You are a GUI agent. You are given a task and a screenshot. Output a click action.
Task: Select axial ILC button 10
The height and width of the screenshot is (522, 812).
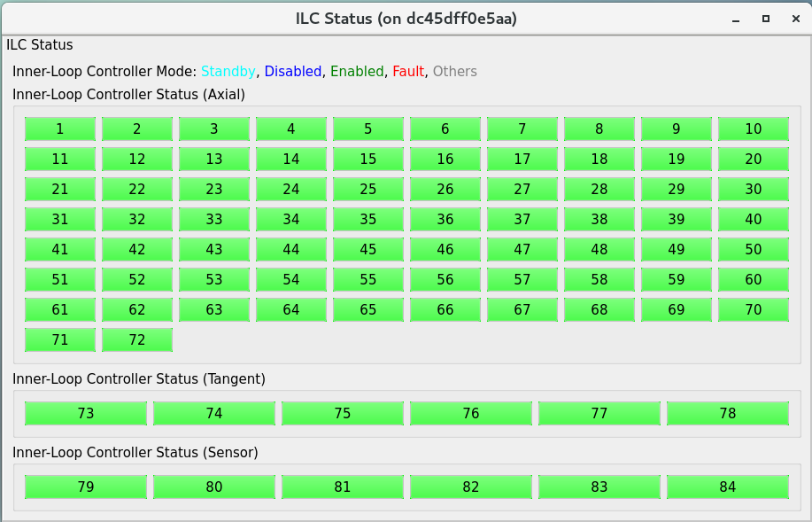[753, 129]
